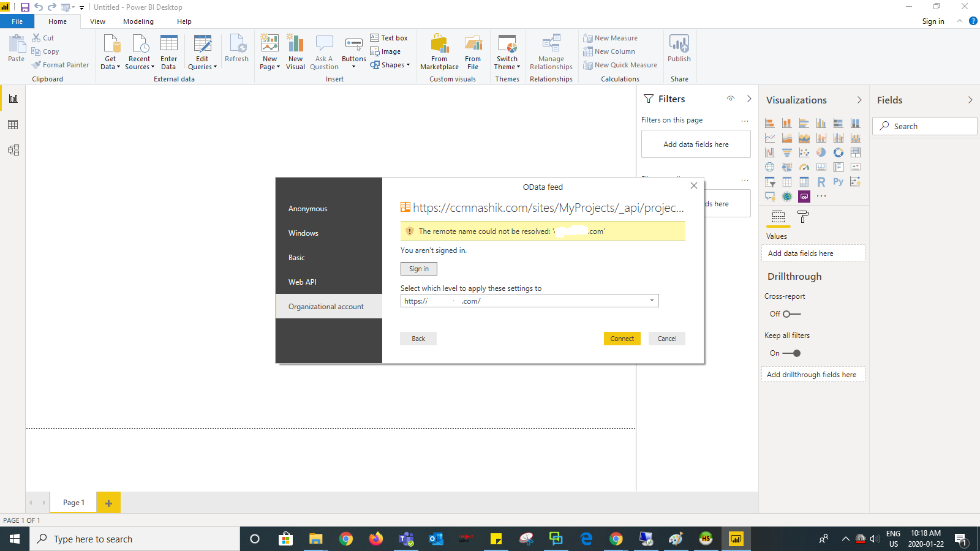Open the View ribbon tab
This screenshot has height=551, width=980.
(97, 21)
